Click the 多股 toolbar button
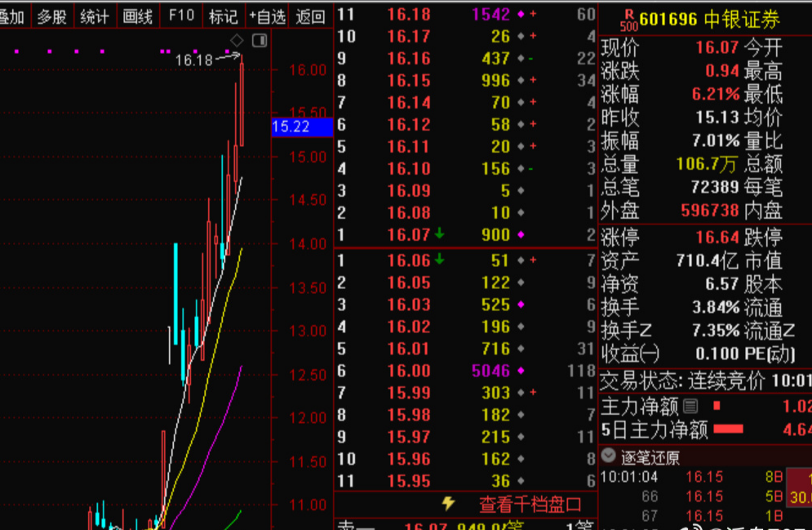Viewport: 812px width, 530px height. 51,16
